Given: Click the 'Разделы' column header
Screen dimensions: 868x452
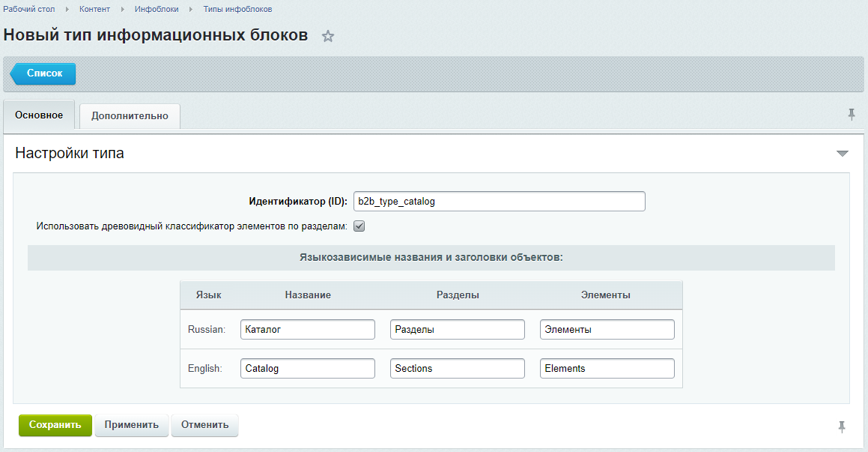Looking at the screenshot, I should tap(458, 295).
